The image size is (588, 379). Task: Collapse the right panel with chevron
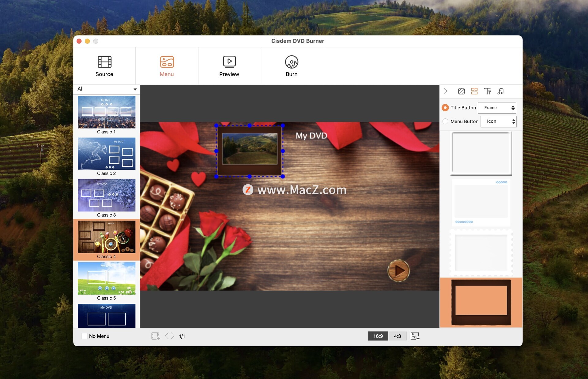point(446,91)
